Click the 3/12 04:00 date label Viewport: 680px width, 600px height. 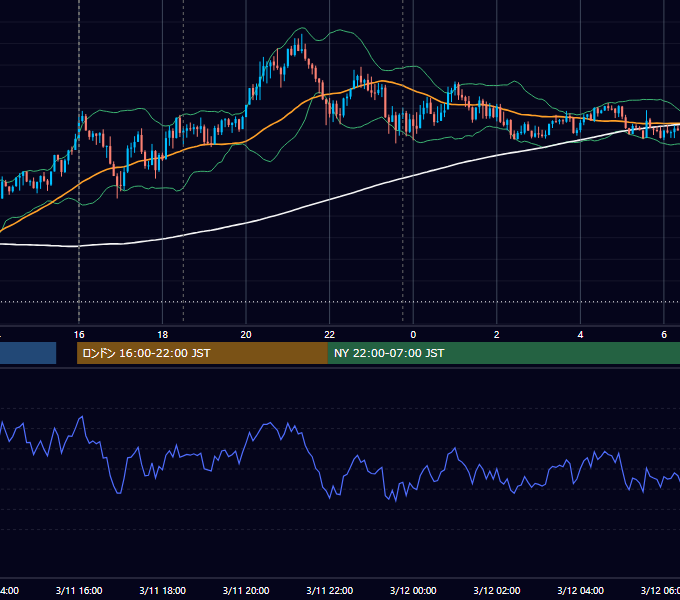coord(580,590)
